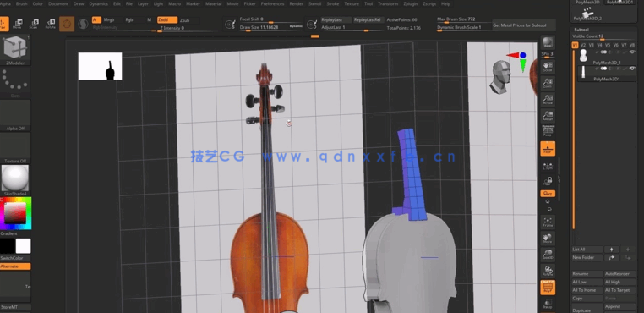Screen dimensions: 644x313
Task: Toggle the Persp perspective button
Action: click(547, 131)
